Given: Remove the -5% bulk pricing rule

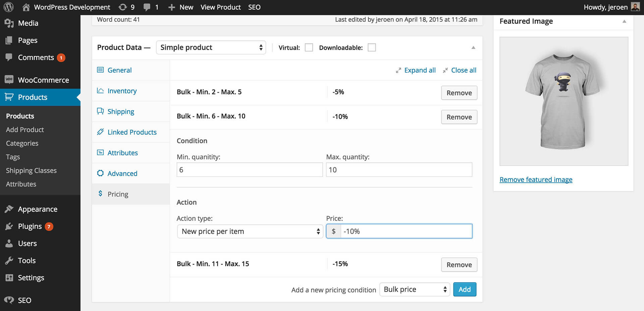Looking at the screenshot, I should [x=459, y=93].
